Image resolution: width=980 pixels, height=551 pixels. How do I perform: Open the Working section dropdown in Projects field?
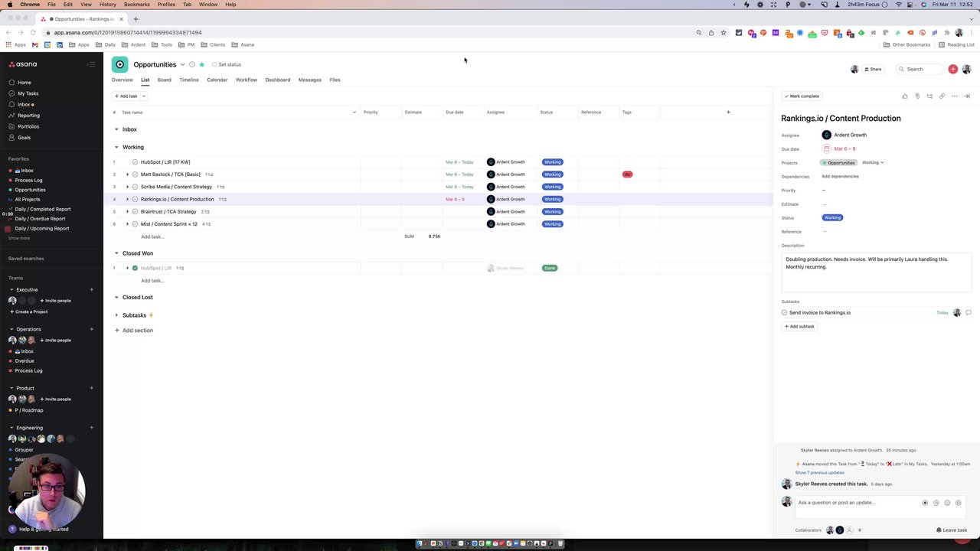pyautogui.click(x=873, y=162)
